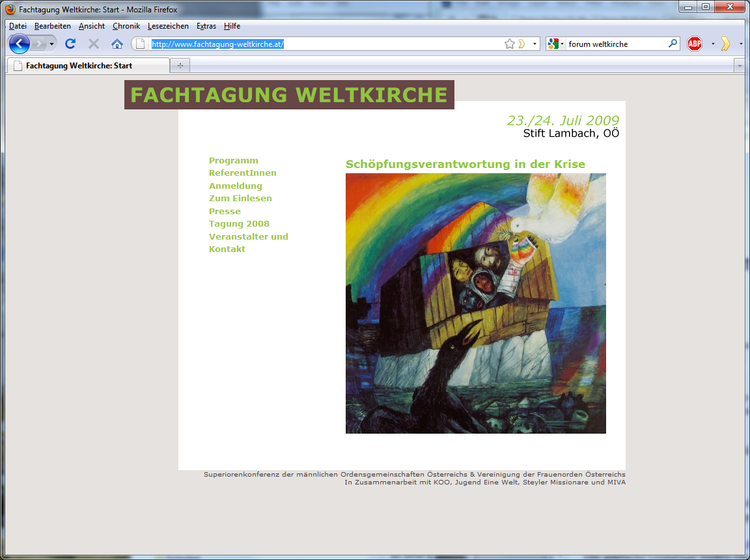The height and width of the screenshot is (560, 750).
Task: Click the Firefox icon in title bar
Action: tap(10, 10)
